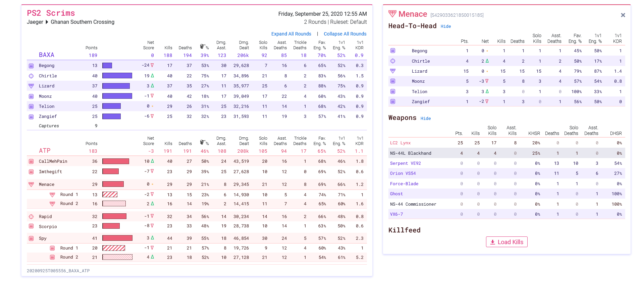This screenshot has width=644, height=284.
Task: Click the ATP team name
Action: pos(45,151)
